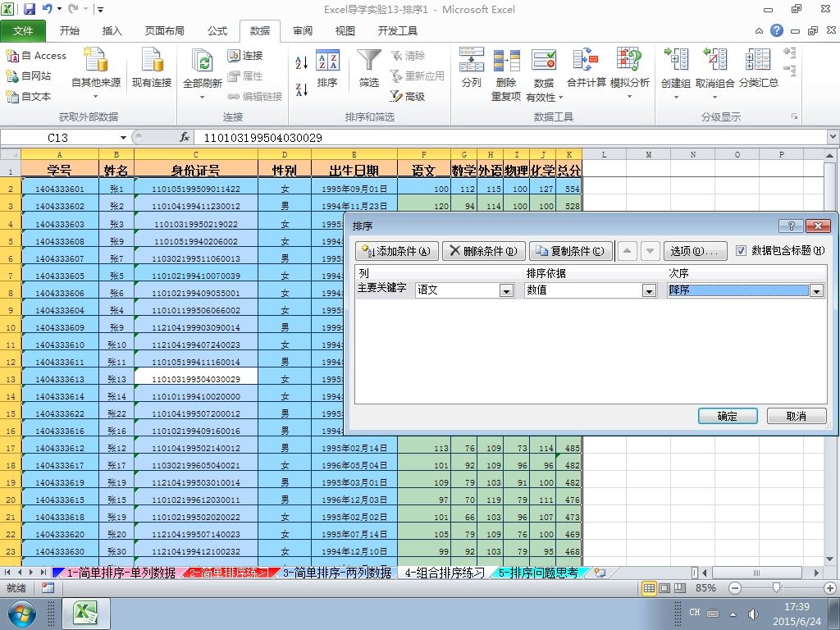Expand the Name Box dropdown arrow
This screenshot has width=840, height=630.
pyautogui.click(x=123, y=138)
